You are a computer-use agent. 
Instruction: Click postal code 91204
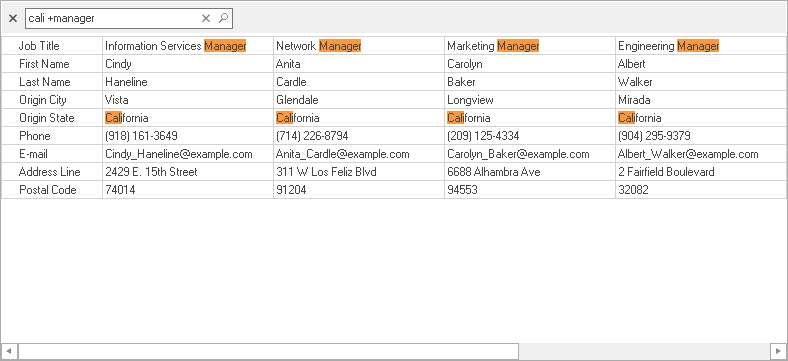tap(359, 190)
